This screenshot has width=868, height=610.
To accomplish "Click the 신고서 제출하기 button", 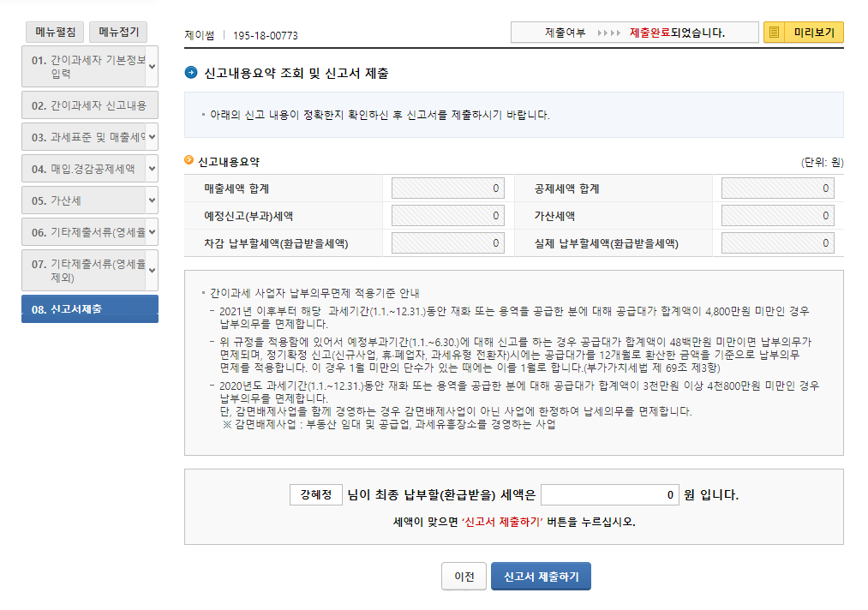I will click(540, 576).
